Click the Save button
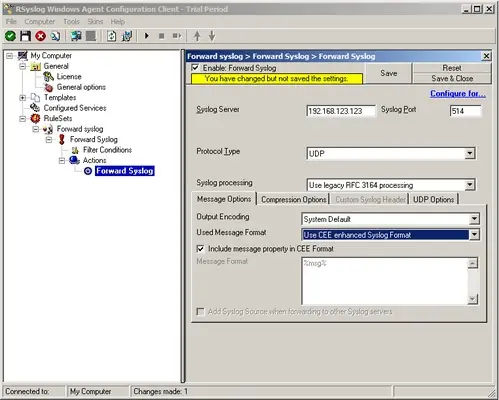The height and width of the screenshot is (400, 499). pyautogui.click(x=389, y=73)
